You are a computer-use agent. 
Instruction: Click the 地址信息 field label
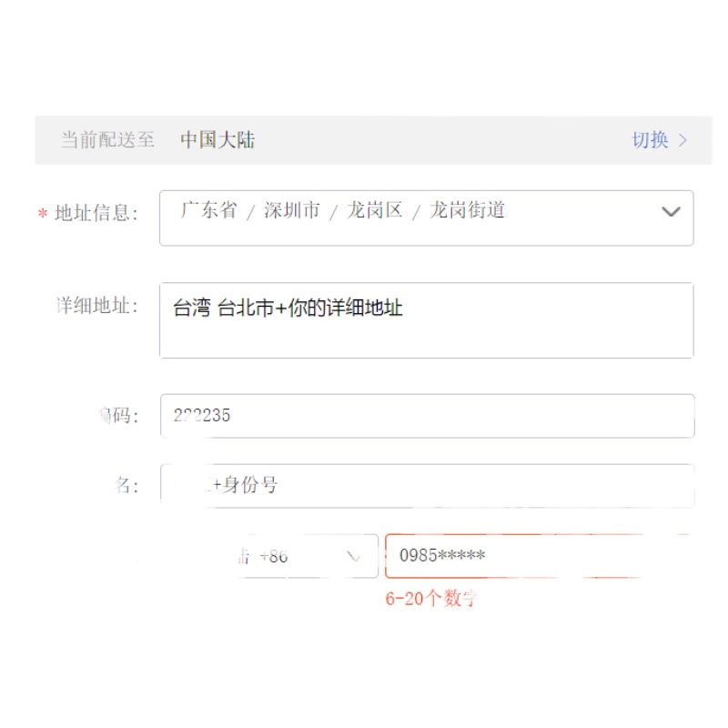point(96,214)
